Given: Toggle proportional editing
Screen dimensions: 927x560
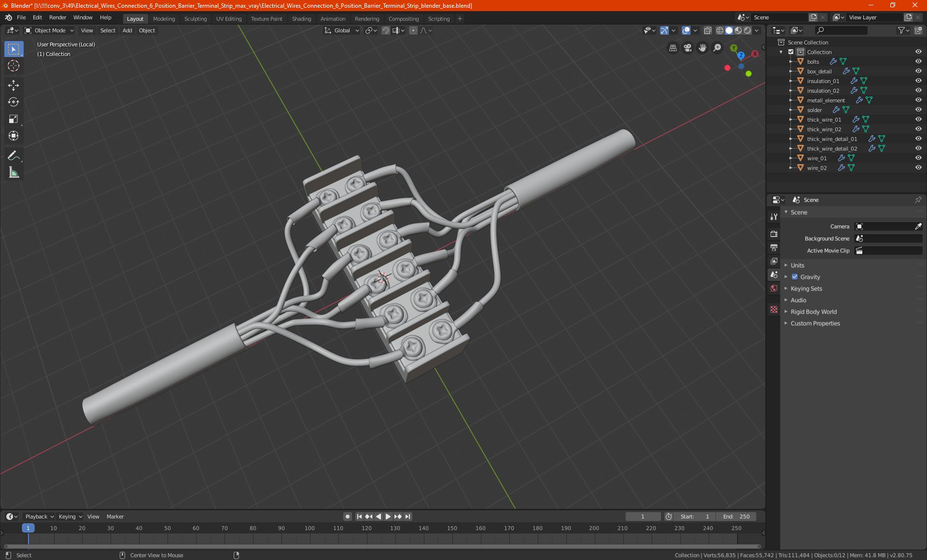Looking at the screenshot, I should point(413,30).
